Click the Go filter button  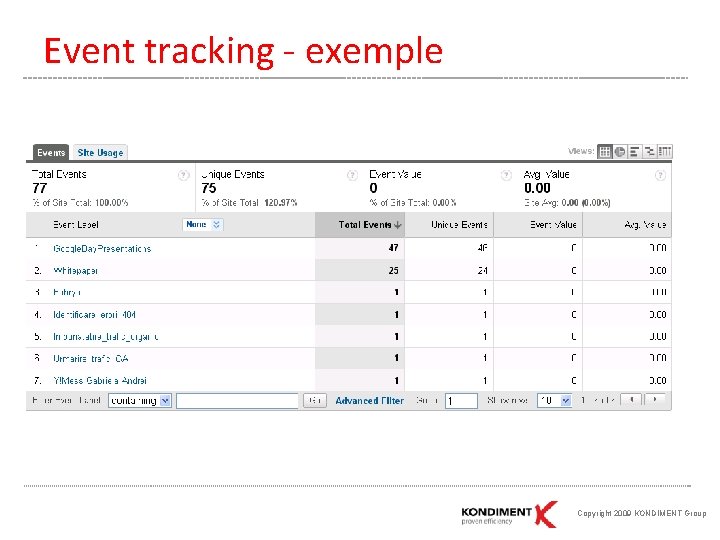[x=315, y=401]
